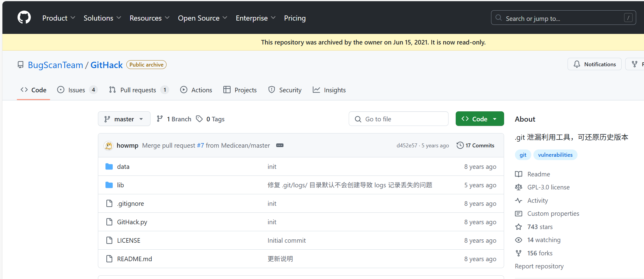
Task: Click the README.md file icon
Action: [x=109, y=259]
